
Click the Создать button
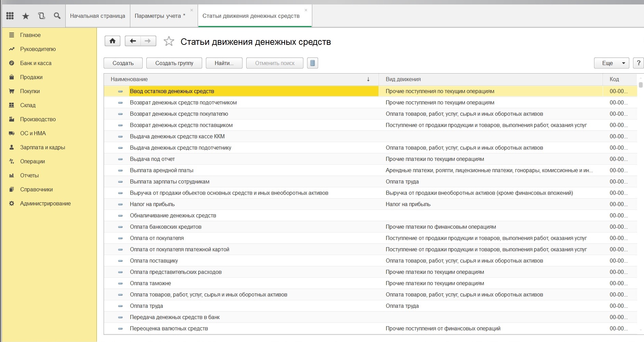[x=123, y=63]
